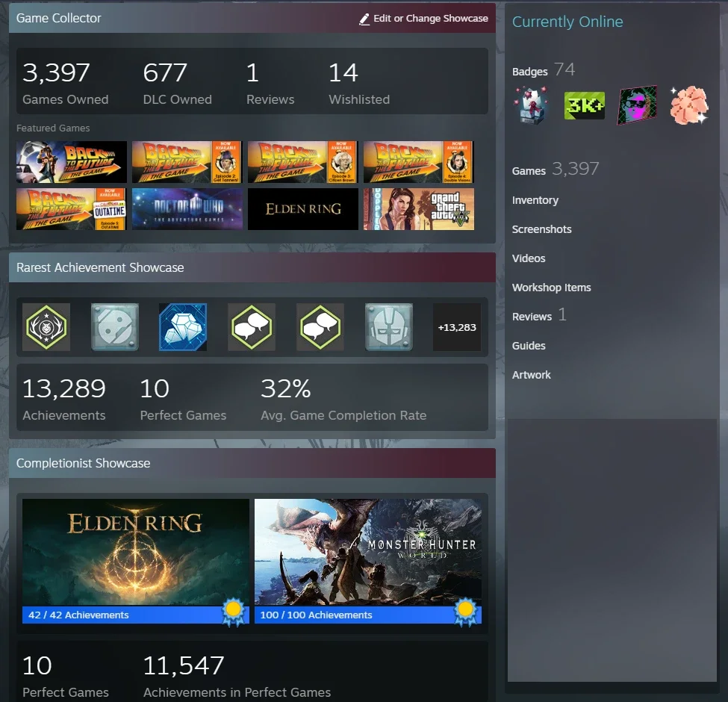
Task: Open Monster Hunter World completionist banner
Action: (367, 552)
